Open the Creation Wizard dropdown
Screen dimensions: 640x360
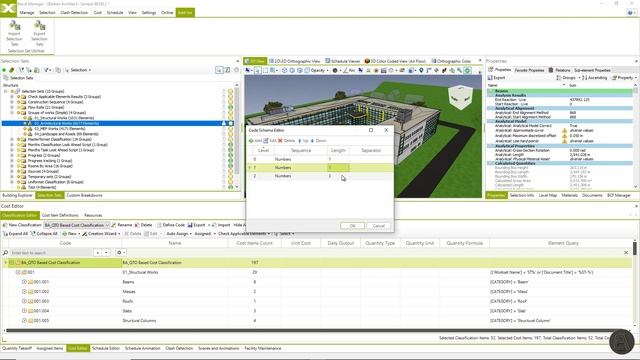coord(101,234)
